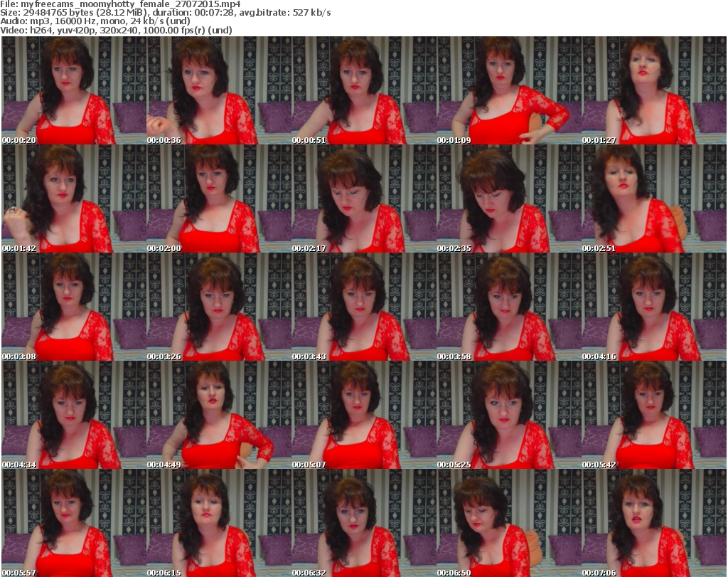Select the thumbnail stamped 00:05:42

coord(654,415)
